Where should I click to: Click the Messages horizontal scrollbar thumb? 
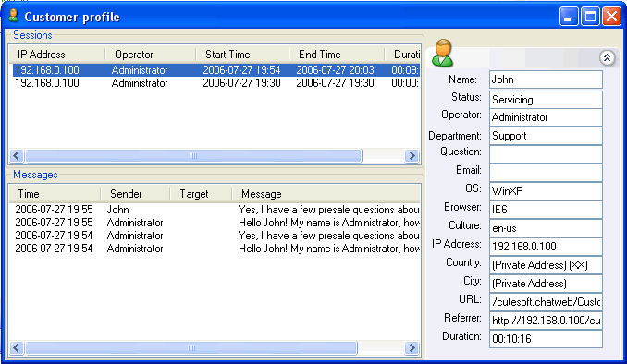point(191,347)
